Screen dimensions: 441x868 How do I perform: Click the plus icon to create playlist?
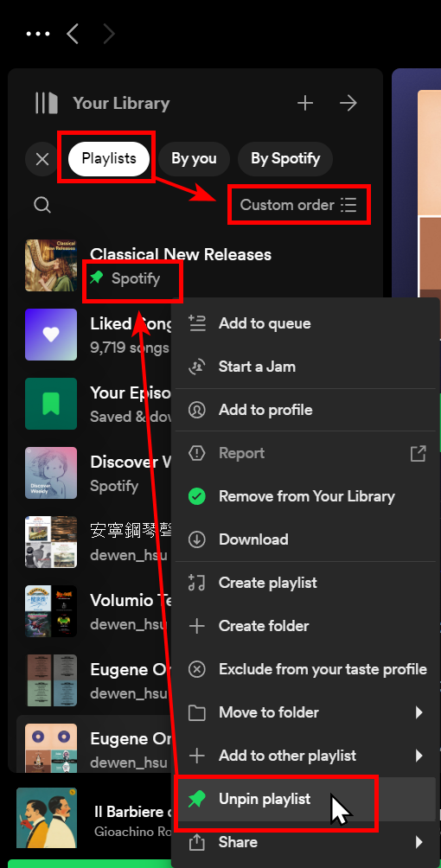[x=305, y=103]
